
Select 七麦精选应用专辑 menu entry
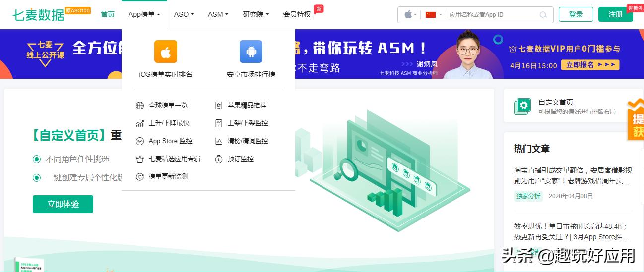pyautogui.click(x=175, y=159)
